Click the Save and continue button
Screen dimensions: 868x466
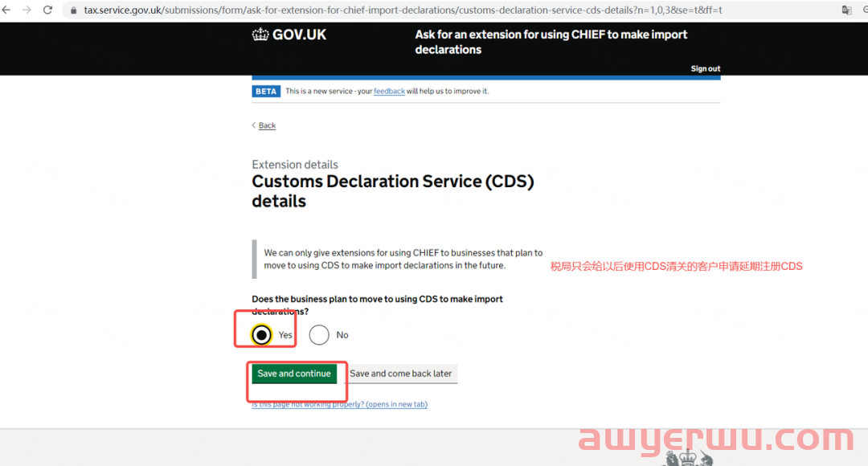pyautogui.click(x=294, y=374)
